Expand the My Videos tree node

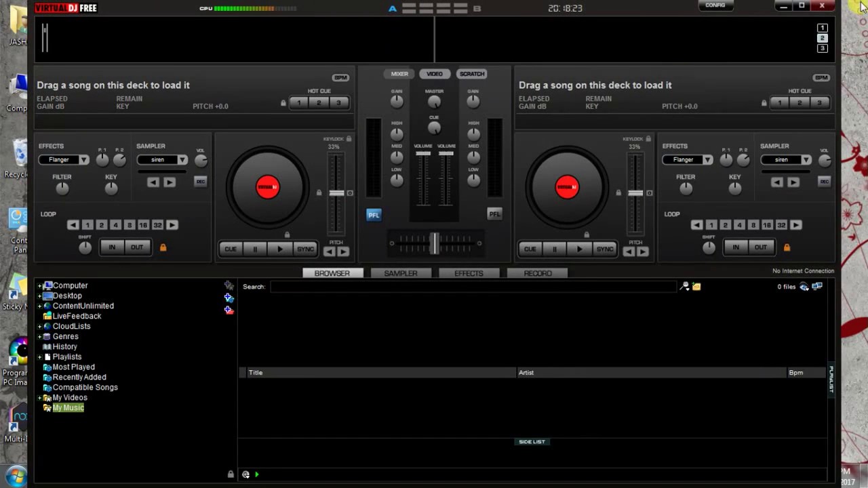pos(39,398)
